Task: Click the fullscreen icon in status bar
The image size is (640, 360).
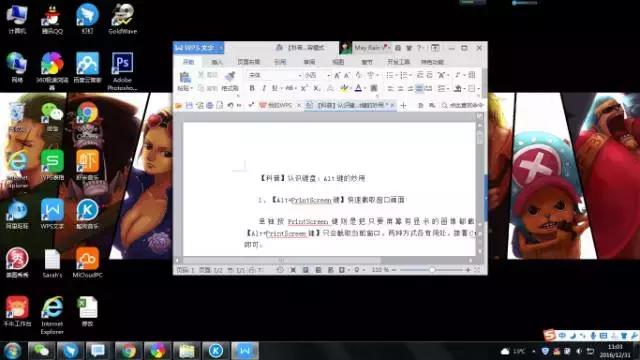Action: [x=477, y=270]
